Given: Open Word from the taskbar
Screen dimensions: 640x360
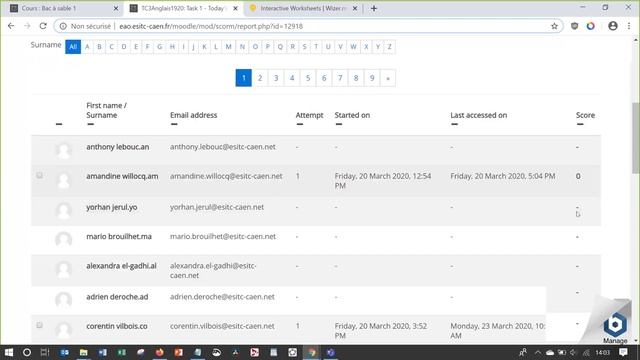Looking at the screenshot, I should pyautogui.click(x=102, y=352).
